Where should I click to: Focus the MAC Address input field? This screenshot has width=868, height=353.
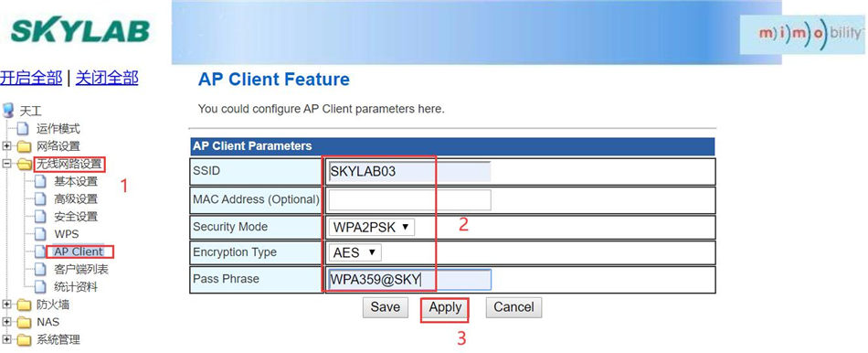pyautogui.click(x=409, y=199)
